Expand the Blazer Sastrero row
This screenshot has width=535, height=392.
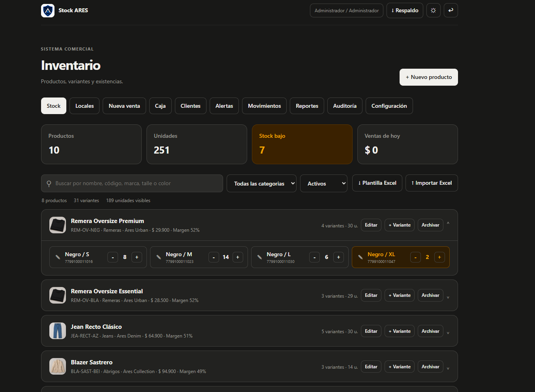click(448, 368)
